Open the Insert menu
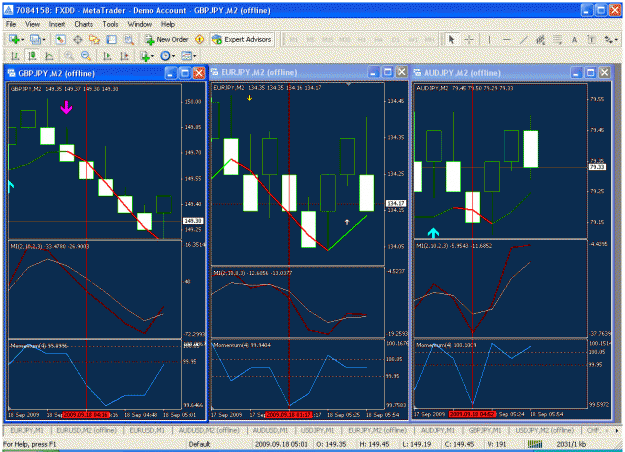This screenshot has height=452, width=625. 57,24
